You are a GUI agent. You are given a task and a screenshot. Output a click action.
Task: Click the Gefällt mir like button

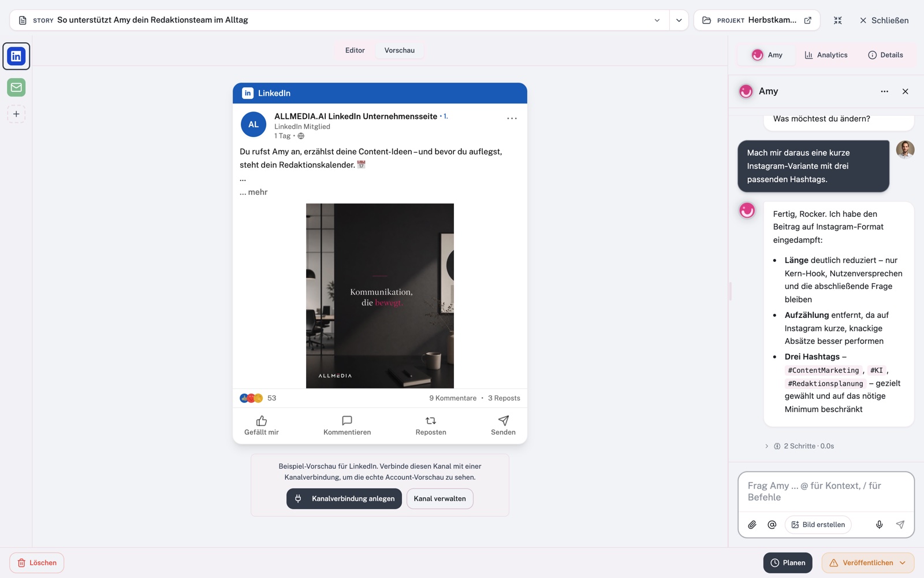point(262,425)
